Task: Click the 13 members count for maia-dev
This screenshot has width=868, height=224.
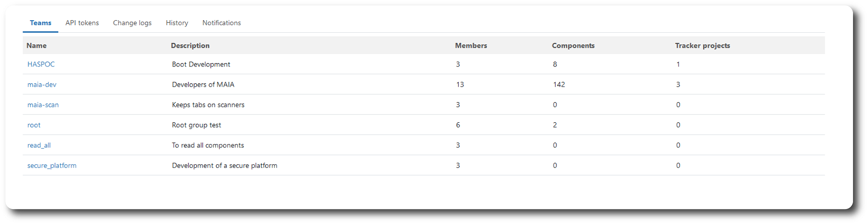Action: (x=460, y=85)
